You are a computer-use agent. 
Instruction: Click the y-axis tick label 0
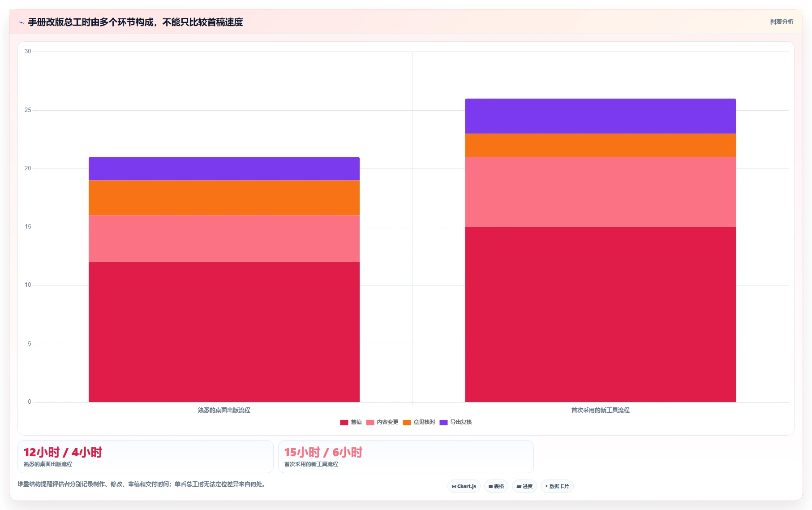[30, 402]
